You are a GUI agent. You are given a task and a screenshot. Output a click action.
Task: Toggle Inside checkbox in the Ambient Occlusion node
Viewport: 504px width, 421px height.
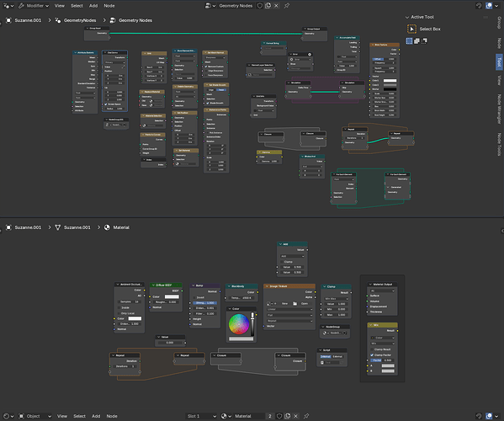pos(119,308)
